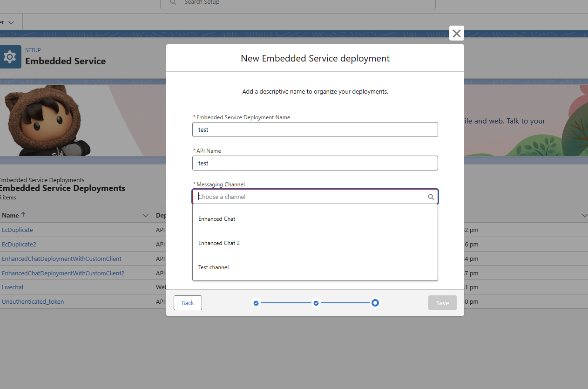Viewport: 588px width, 389px height.
Task: Click the magnifier icon in Search Setup
Action: pos(173,2)
